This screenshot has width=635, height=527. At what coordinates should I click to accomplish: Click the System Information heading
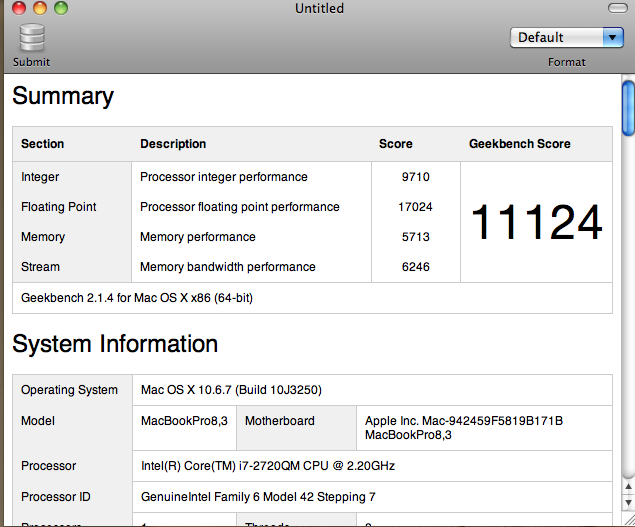[115, 344]
